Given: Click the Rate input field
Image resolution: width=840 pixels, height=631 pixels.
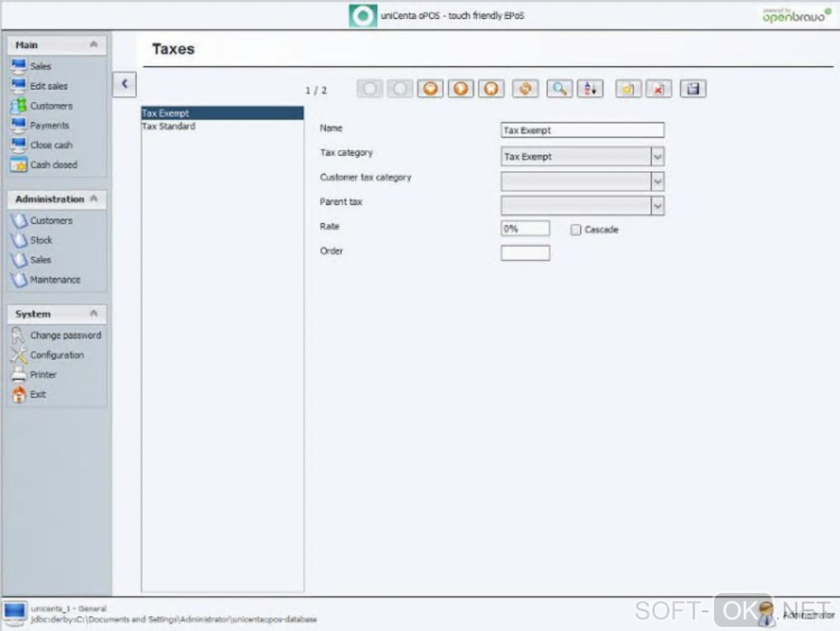Looking at the screenshot, I should pyautogui.click(x=525, y=229).
